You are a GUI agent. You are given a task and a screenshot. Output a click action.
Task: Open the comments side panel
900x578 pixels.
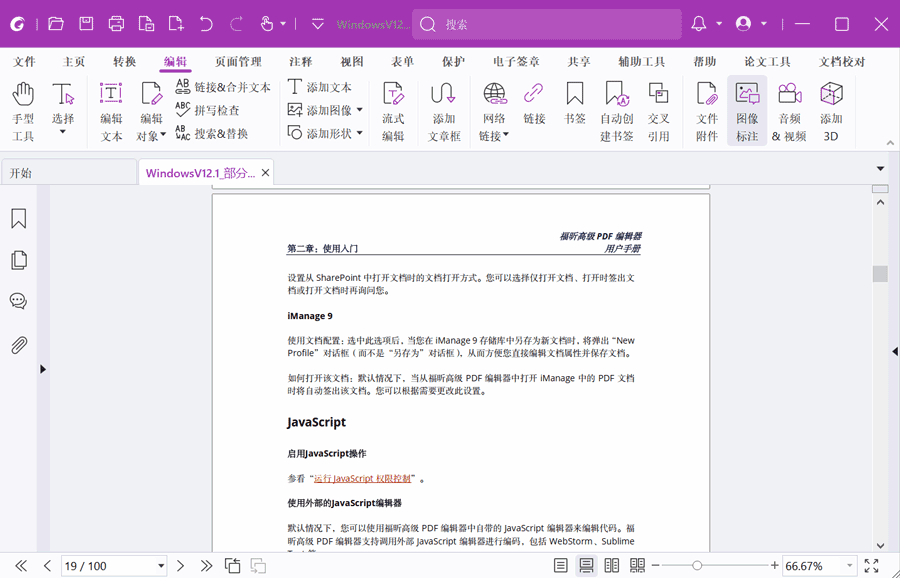pyautogui.click(x=18, y=301)
